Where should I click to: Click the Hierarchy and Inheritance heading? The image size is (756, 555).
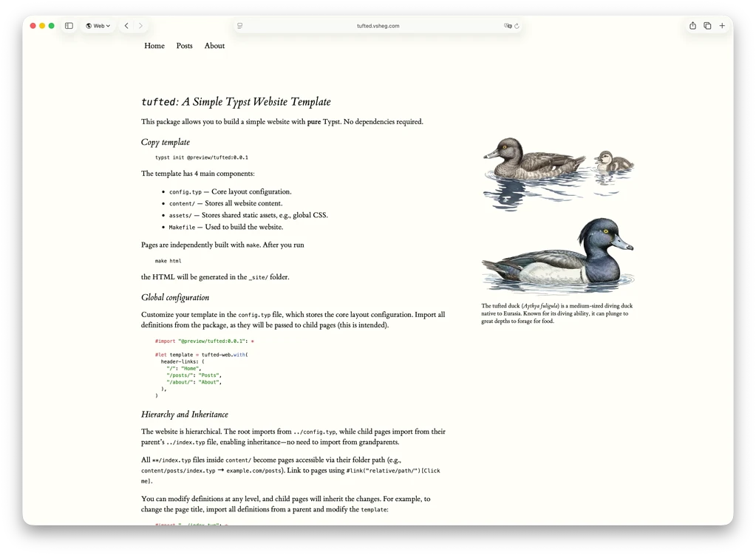tap(185, 414)
